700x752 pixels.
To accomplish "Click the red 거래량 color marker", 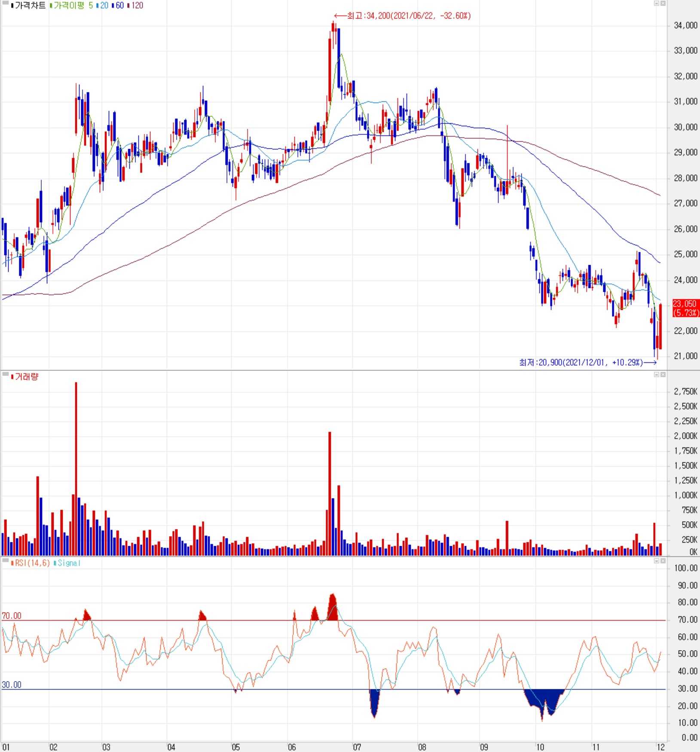I will pos(12,377).
